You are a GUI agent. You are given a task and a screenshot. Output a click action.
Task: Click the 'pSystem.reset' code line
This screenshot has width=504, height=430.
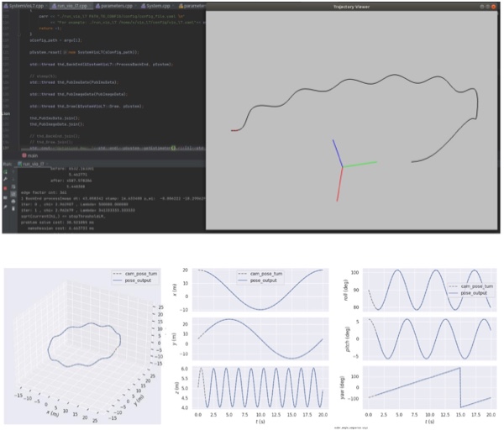click(x=84, y=52)
